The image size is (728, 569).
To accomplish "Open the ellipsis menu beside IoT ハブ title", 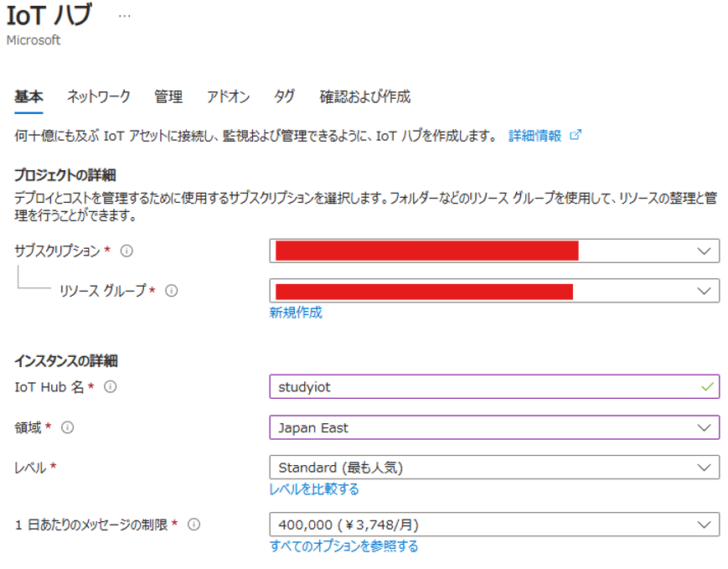I will coord(125,16).
